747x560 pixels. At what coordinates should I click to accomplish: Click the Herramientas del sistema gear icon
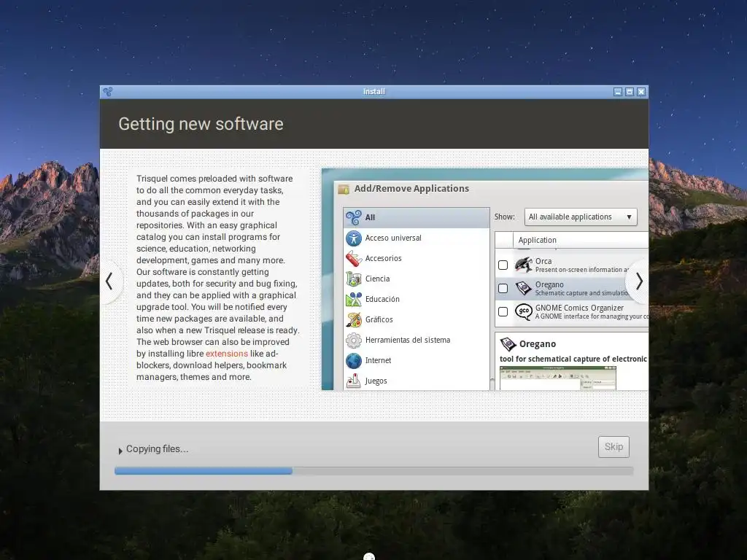(354, 341)
